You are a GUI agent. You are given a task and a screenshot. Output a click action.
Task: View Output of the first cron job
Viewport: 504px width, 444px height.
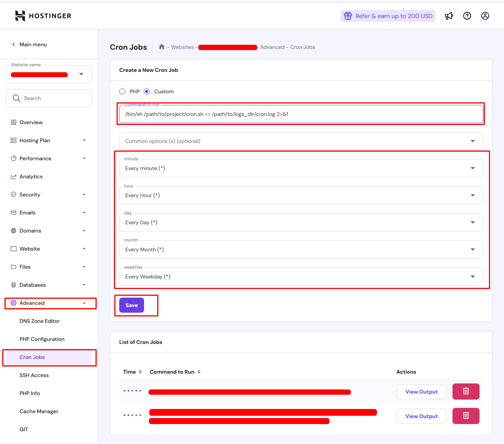coord(421,392)
